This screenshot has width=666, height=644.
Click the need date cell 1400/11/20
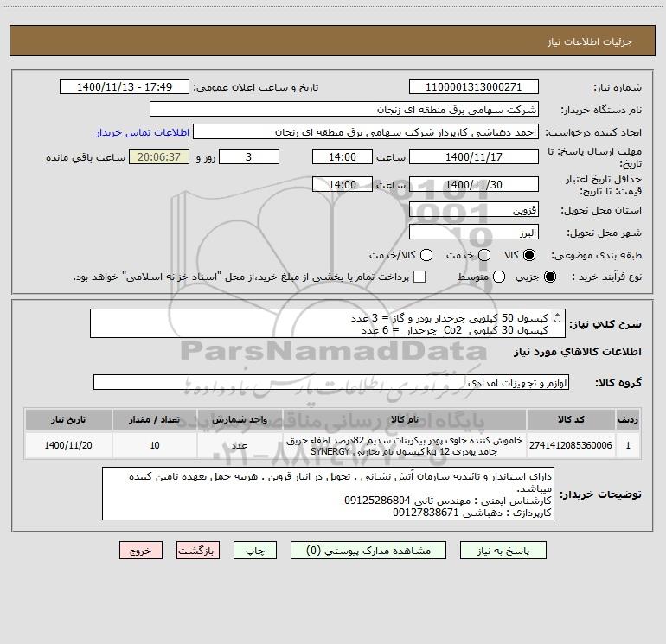(x=68, y=445)
